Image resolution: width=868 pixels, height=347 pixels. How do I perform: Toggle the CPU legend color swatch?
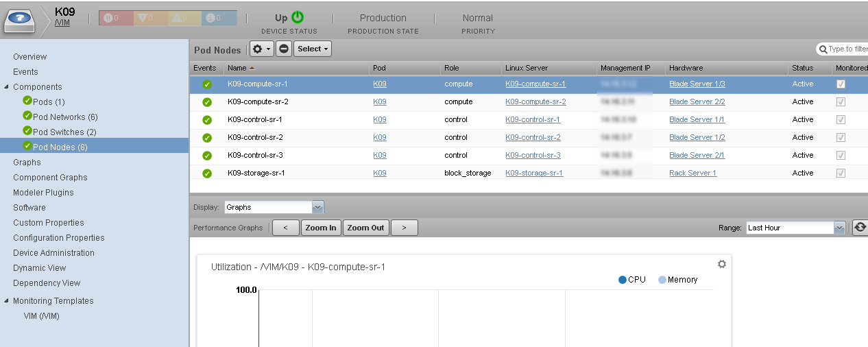(x=623, y=280)
